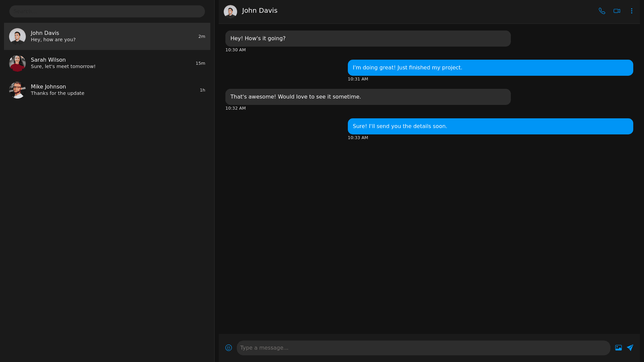The image size is (644, 362).
Task: Click Mike Johnson's profile picture
Action: 17,90
